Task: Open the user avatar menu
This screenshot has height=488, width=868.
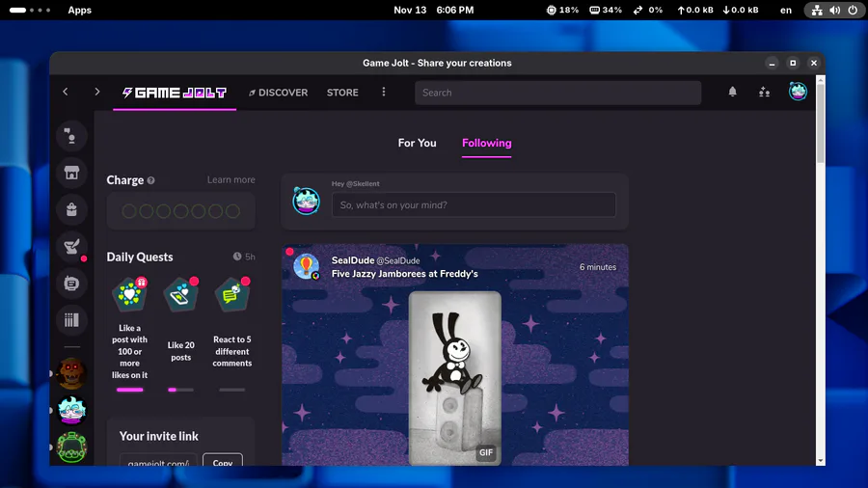Action: pos(798,92)
